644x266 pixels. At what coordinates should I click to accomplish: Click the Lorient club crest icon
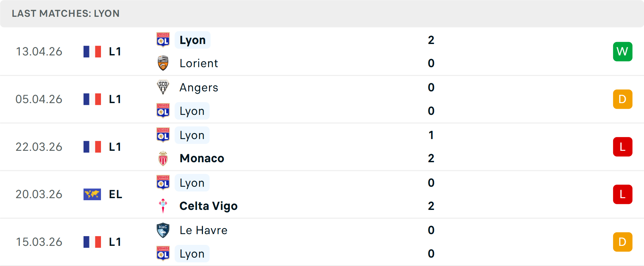163,63
